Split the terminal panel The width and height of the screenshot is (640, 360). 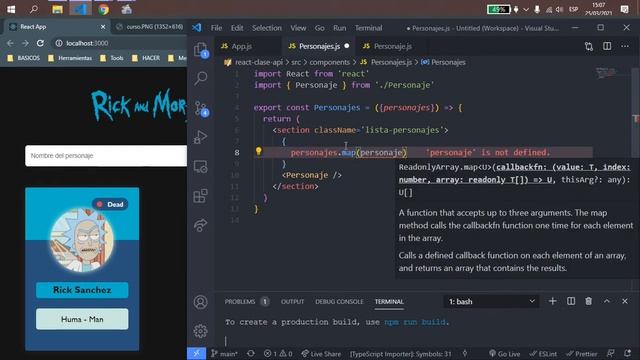point(571,301)
